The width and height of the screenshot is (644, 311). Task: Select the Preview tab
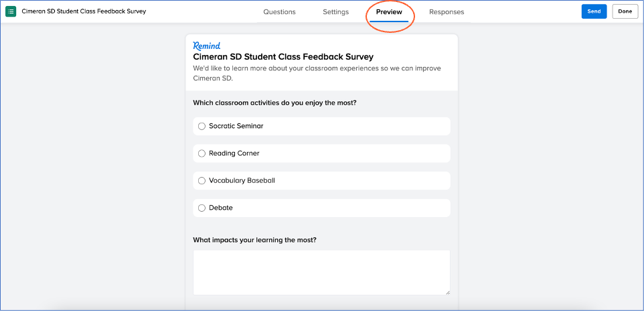[x=389, y=12]
